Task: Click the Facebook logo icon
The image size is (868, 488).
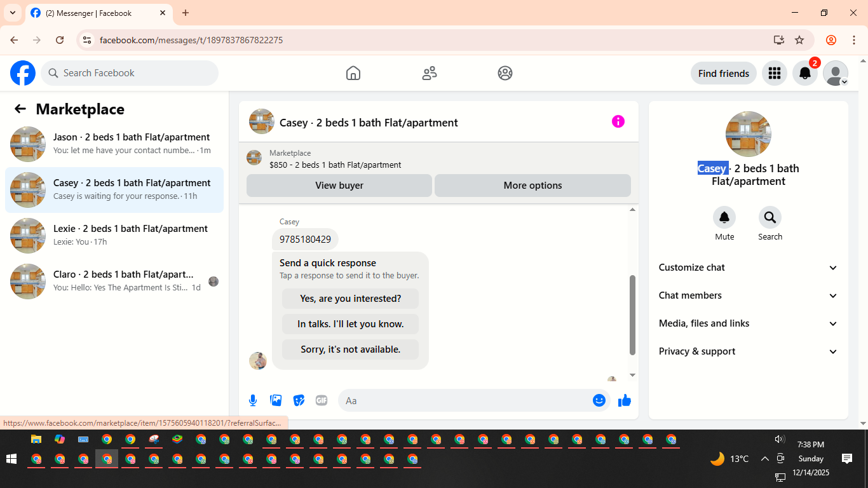Action: tap(23, 73)
